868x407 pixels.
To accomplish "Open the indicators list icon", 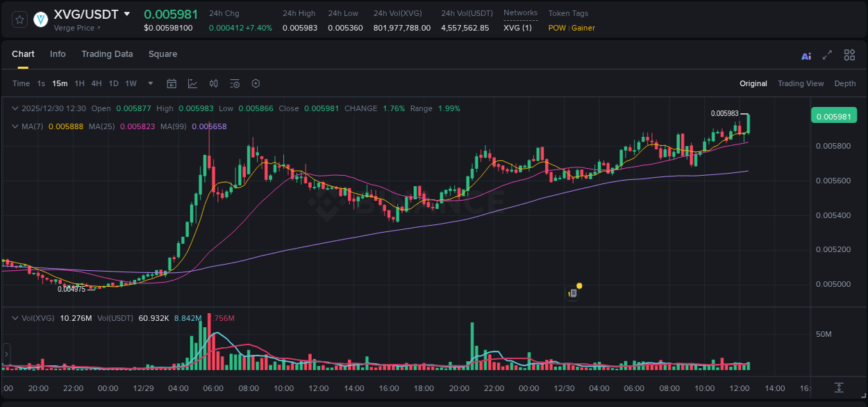I will point(235,83).
